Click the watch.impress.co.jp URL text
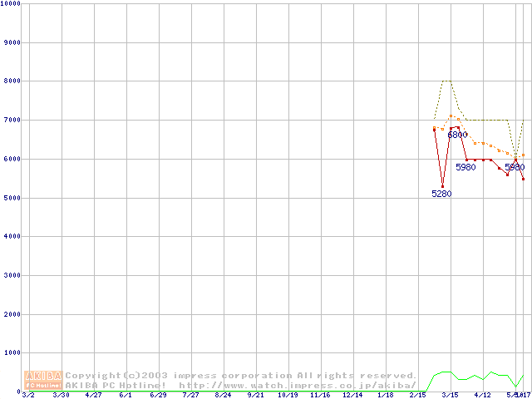This screenshot has width=532, height=399. [x=297, y=385]
